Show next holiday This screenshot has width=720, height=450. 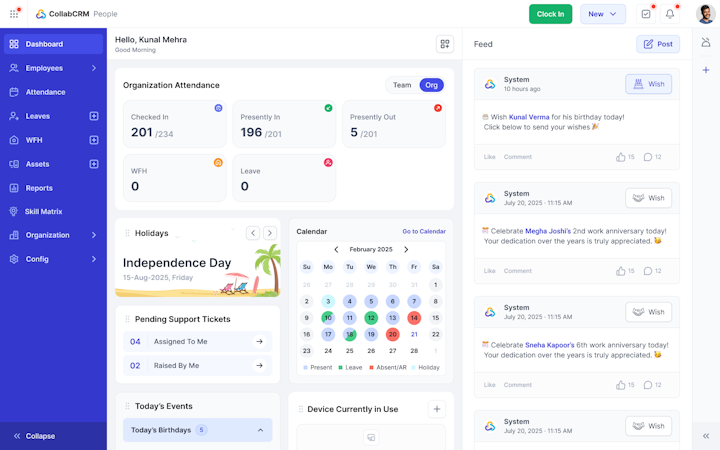point(270,233)
